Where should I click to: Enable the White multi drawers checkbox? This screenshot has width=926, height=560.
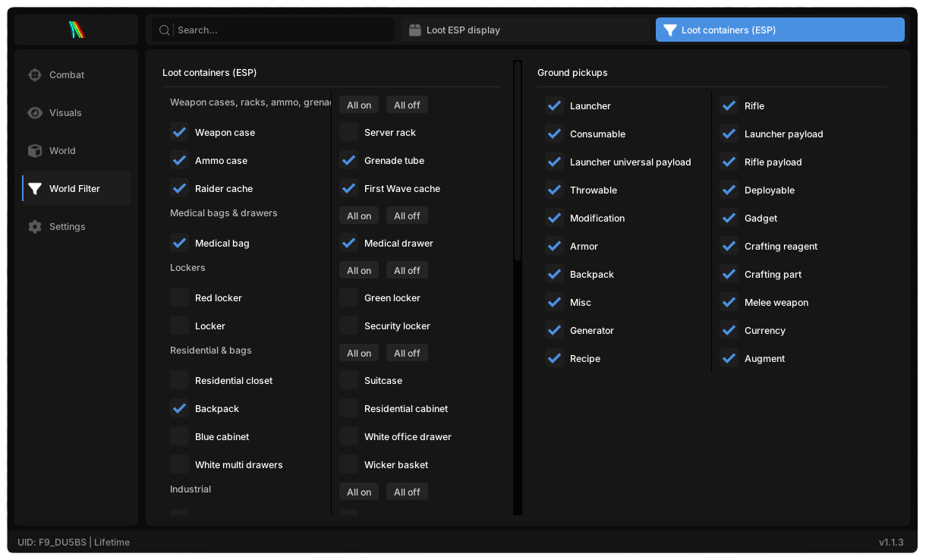(x=180, y=464)
